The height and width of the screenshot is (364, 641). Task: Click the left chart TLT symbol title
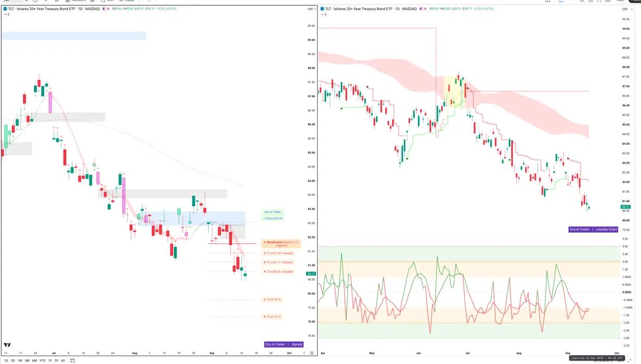click(54, 9)
